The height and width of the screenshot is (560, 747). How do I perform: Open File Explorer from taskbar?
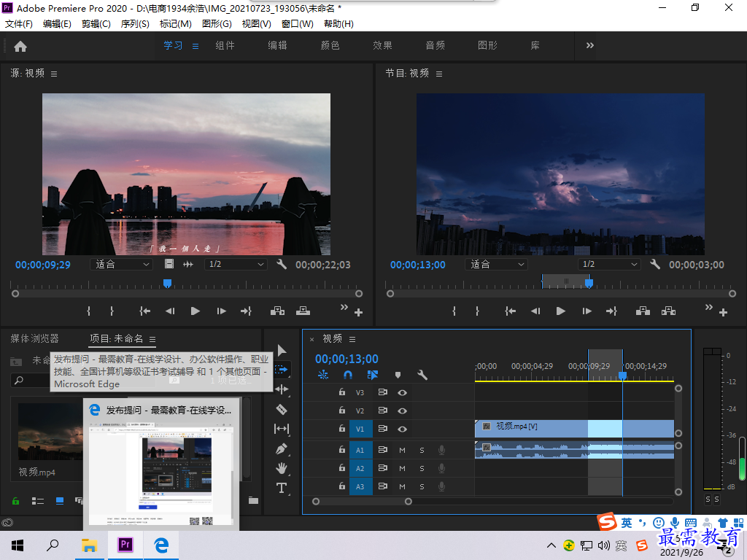tap(89, 545)
